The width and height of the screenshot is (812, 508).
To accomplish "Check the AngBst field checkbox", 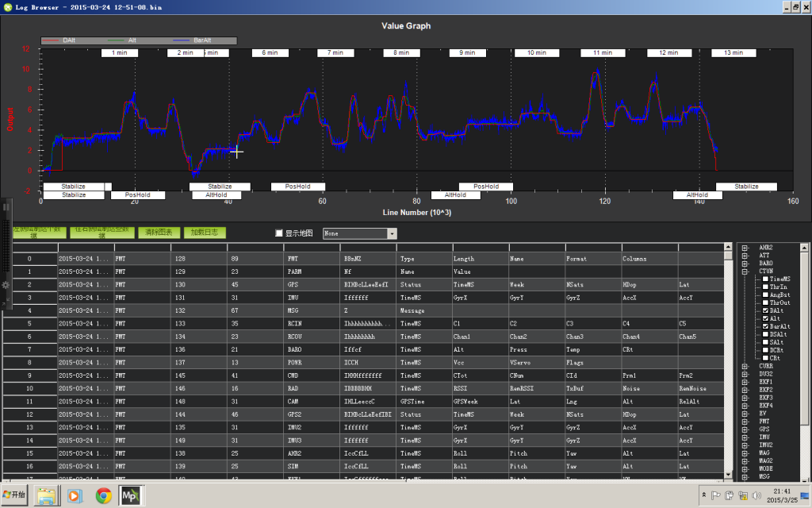I will point(765,294).
